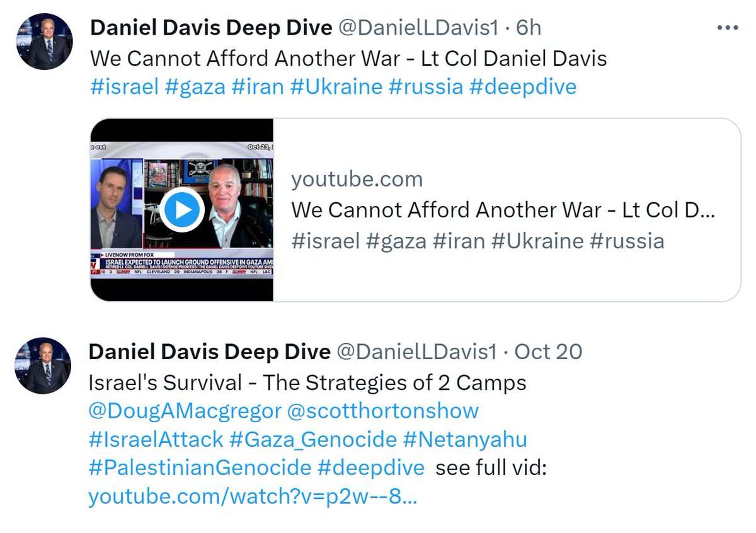This screenshot has width=756, height=533.
Task: Open the #Netanyahu hashtag
Action: [x=465, y=439]
